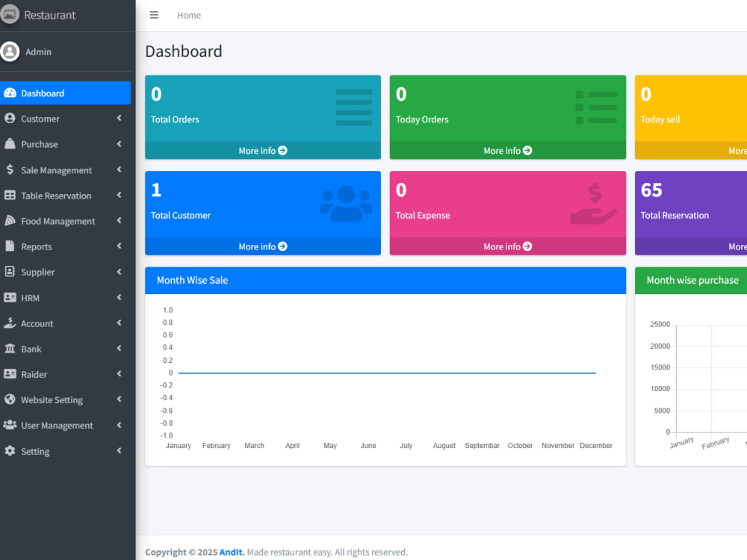This screenshot has width=747, height=560.
Task: Toggle the sidebar with the hamburger icon
Action: 154,15
